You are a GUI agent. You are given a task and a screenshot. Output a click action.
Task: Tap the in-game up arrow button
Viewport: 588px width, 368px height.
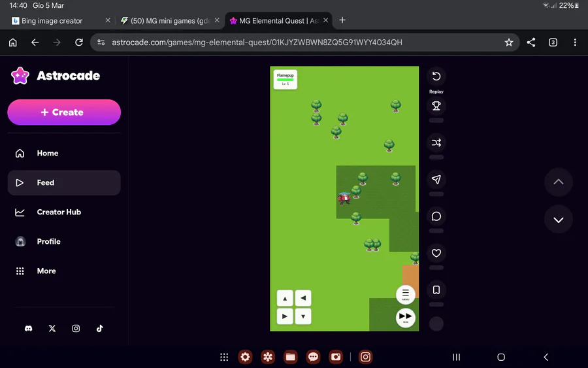[x=285, y=298]
